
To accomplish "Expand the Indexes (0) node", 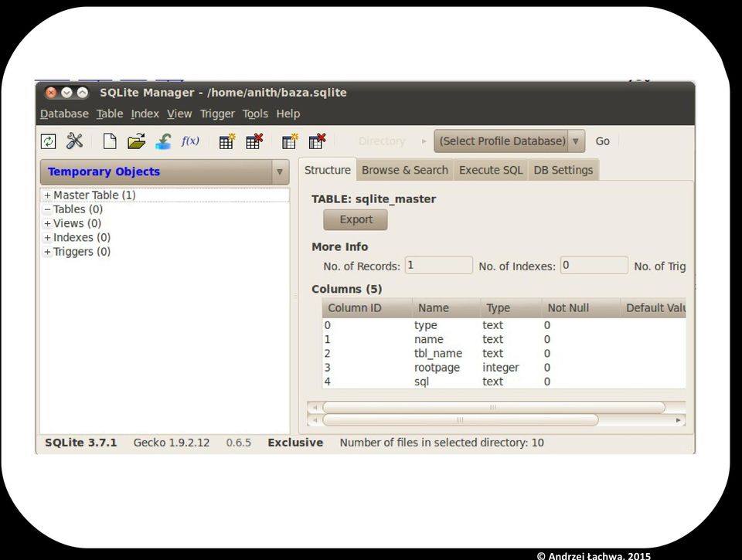I will [47, 237].
